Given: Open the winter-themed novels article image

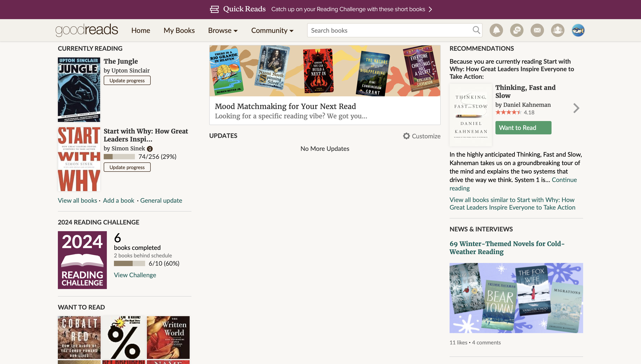Looking at the screenshot, I should pyautogui.click(x=516, y=298).
